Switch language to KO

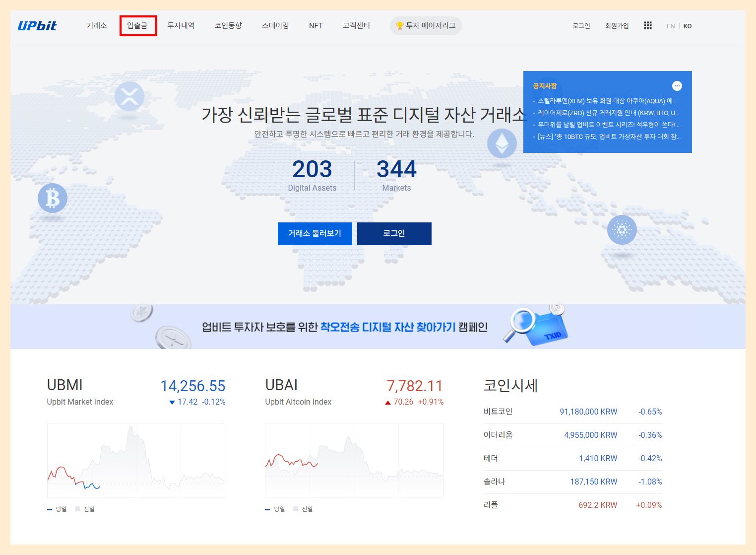688,26
